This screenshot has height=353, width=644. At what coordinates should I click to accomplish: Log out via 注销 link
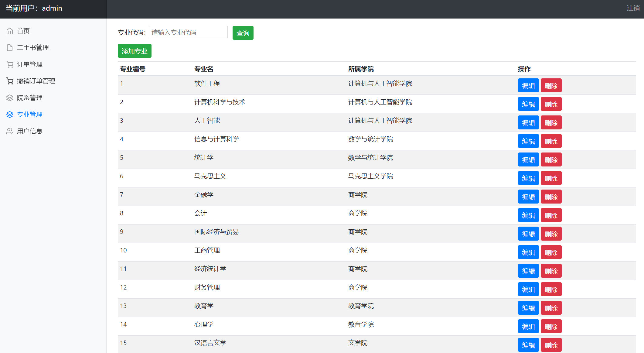(633, 8)
